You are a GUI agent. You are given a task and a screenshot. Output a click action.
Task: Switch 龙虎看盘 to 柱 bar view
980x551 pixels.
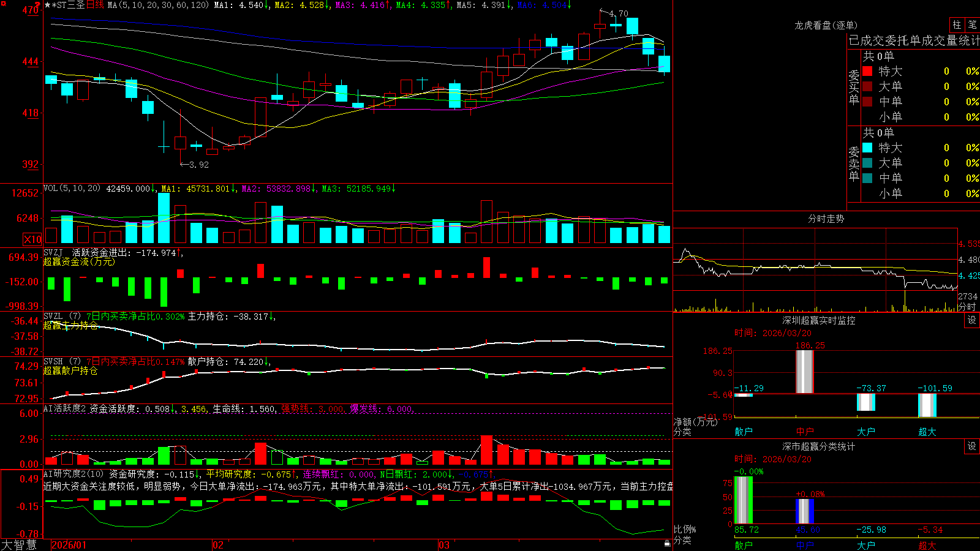tap(957, 24)
